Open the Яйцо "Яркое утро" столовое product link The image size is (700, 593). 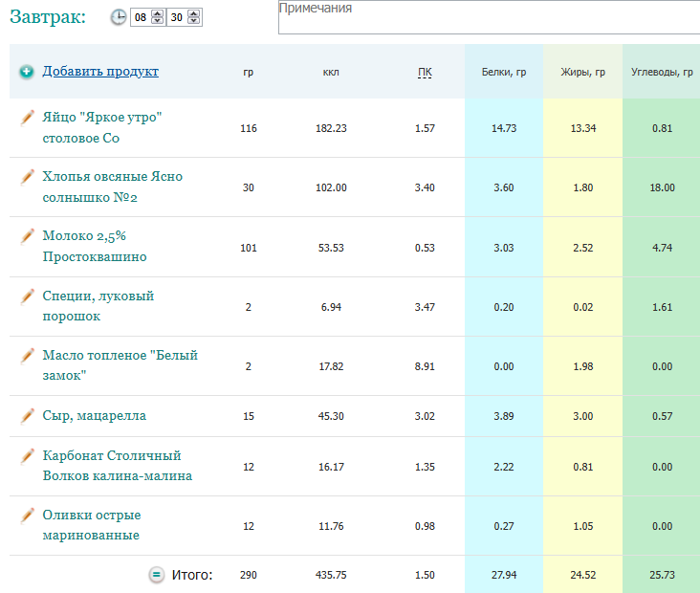101,128
